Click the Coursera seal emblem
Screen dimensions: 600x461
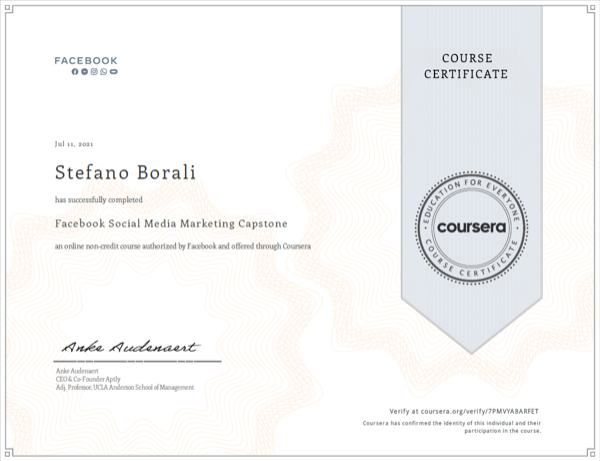click(x=471, y=228)
